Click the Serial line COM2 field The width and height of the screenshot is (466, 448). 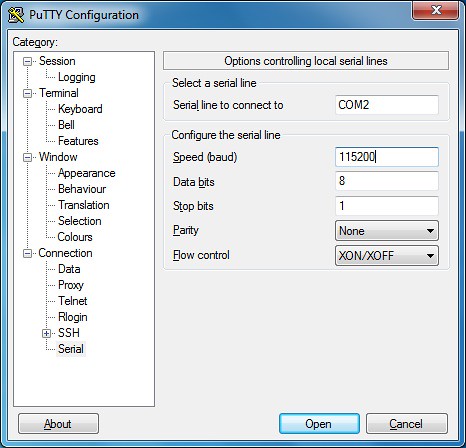(x=387, y=105)
